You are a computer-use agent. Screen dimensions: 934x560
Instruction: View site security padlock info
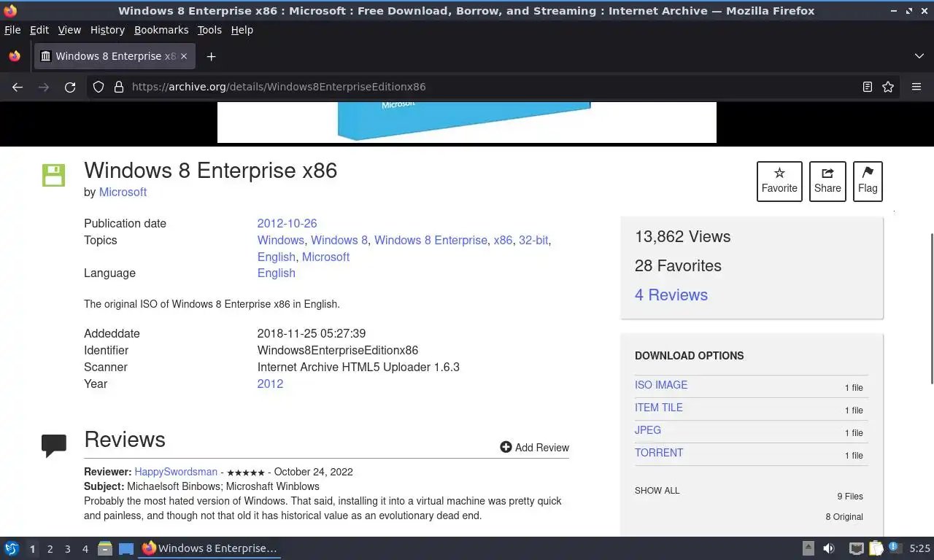119,87
